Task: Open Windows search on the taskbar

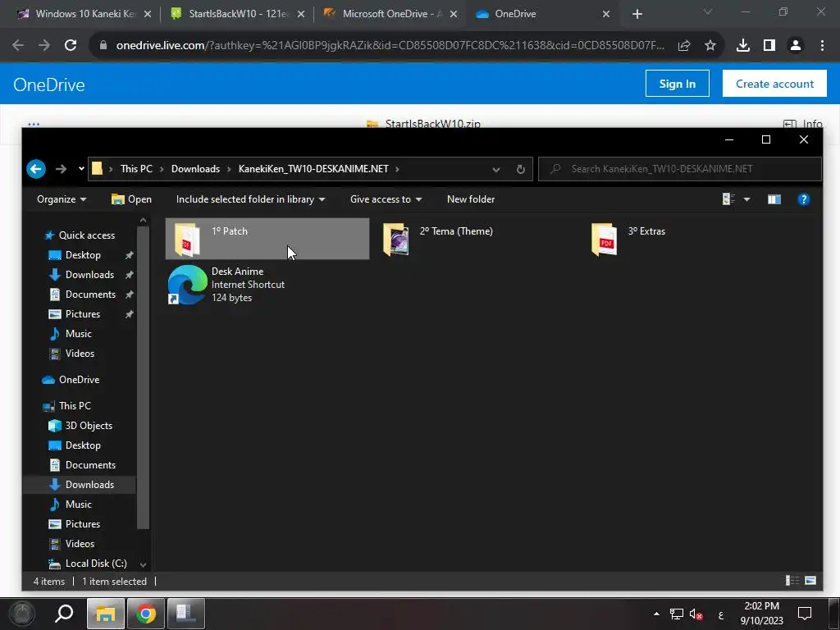Action: coord(64,613)
